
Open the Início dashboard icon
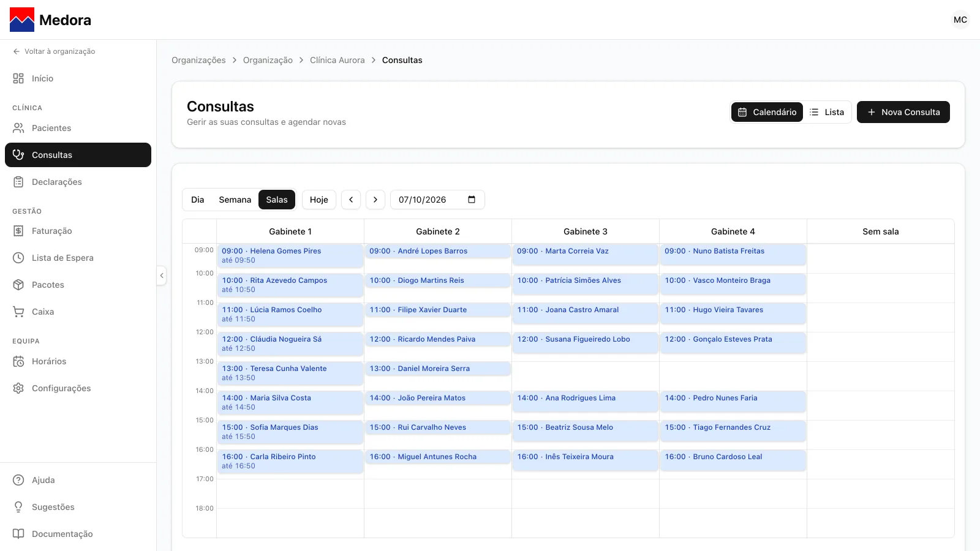click(x=18, y=78)
